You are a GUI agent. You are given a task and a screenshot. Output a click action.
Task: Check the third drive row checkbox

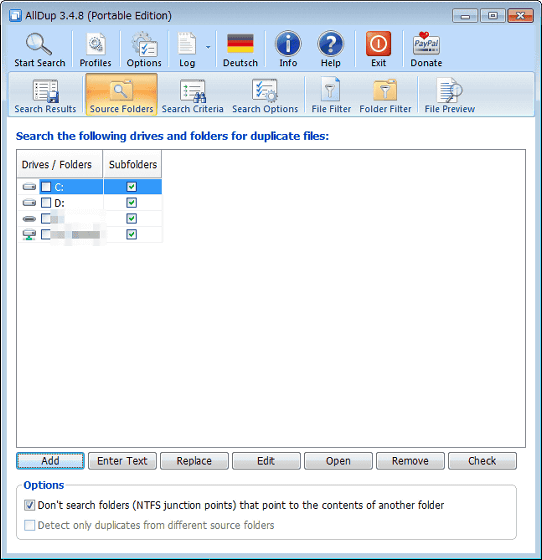tap(46, 218)
